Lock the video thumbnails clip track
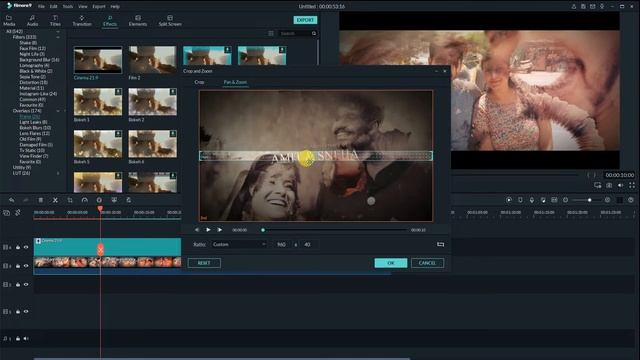 click(18, 266)
